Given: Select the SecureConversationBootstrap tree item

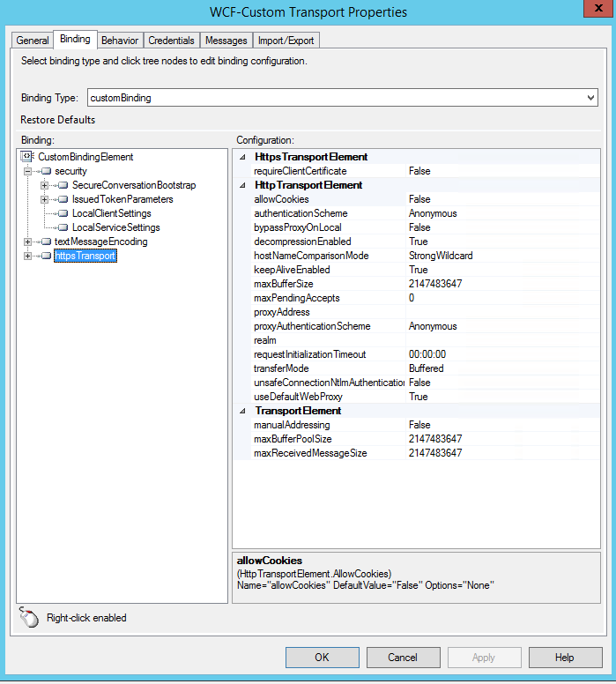Looking at the screenshot, I should pos(134,185).
